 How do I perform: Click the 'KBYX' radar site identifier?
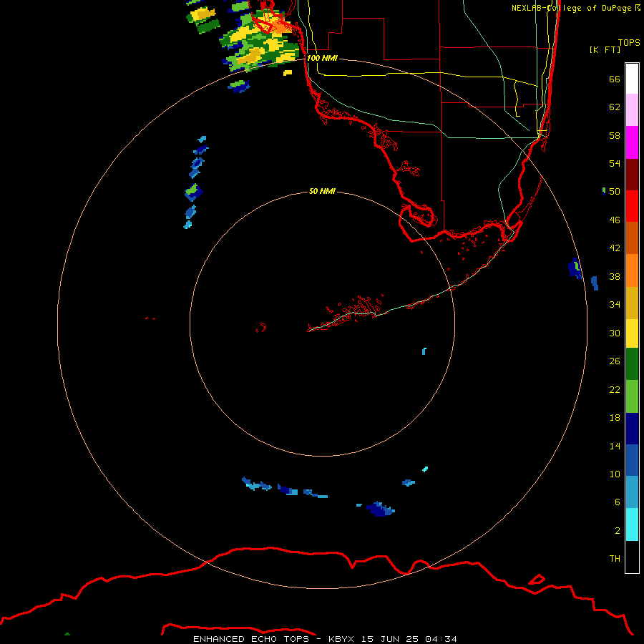[x=341, y=639]
